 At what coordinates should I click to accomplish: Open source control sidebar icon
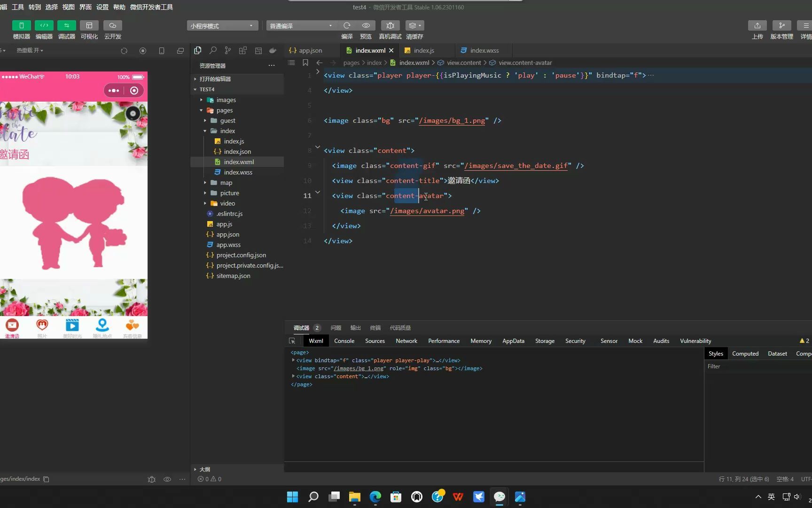[x=228, y=50]
